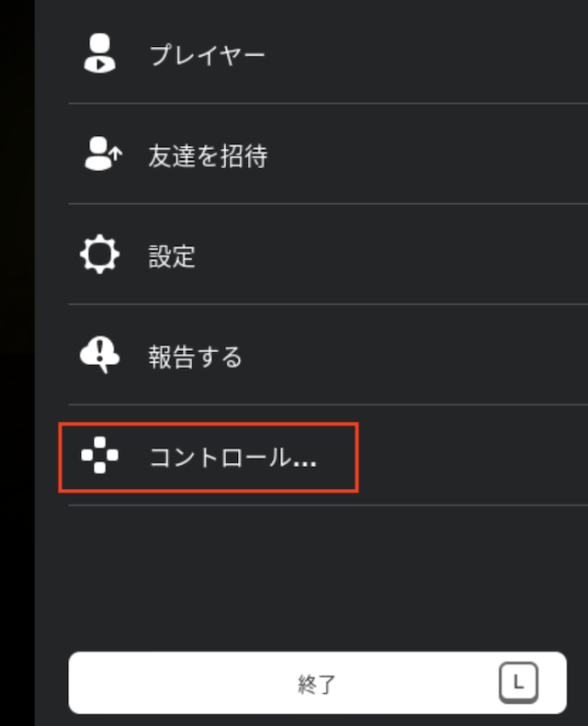Viewport: 588px width, 726px height.
Task: Click the 設定 gear icon
Action: coord(99,255)
